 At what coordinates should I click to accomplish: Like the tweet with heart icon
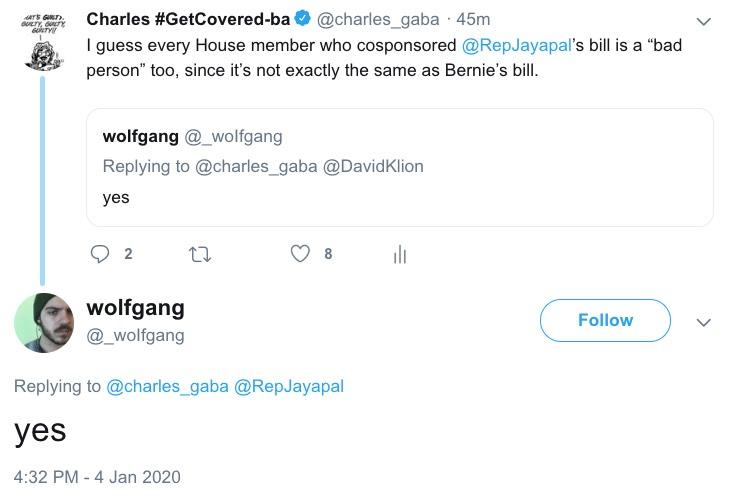click(300, 254)
